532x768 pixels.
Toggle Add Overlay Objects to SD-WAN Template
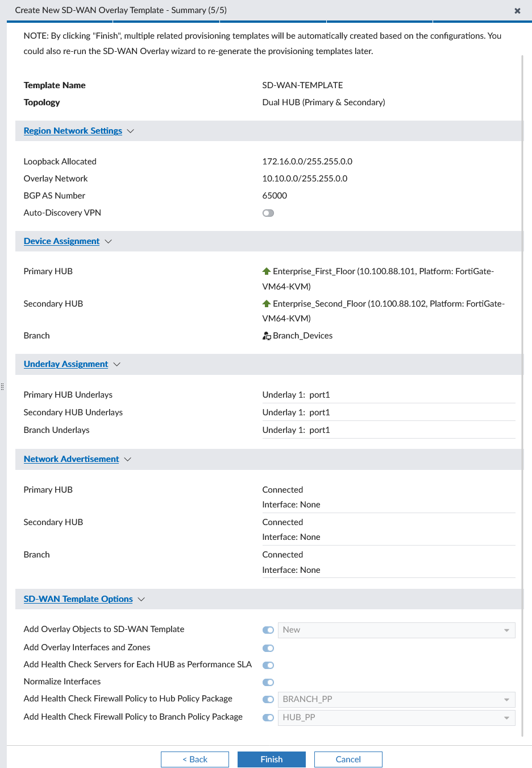(x=268, y=630)
